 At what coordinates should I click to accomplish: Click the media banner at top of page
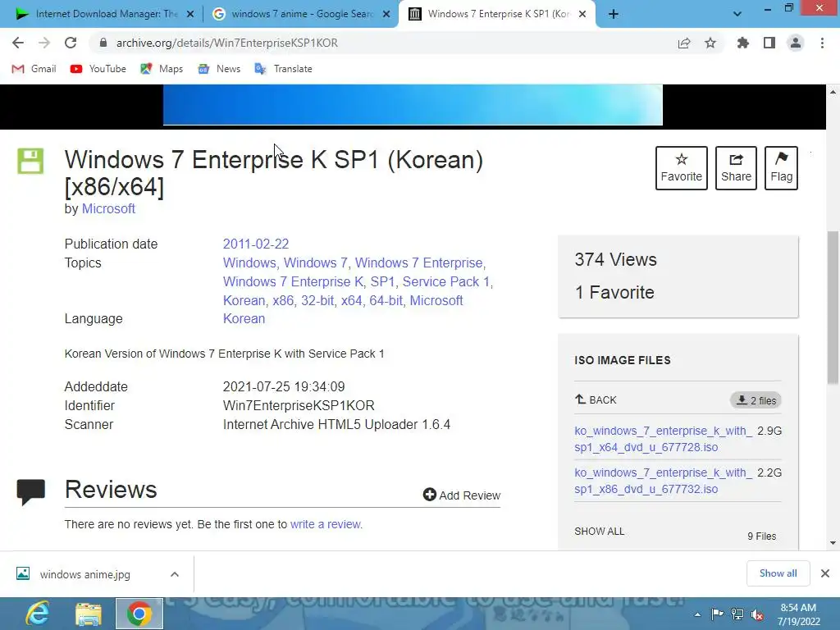[x=413, y=105]
